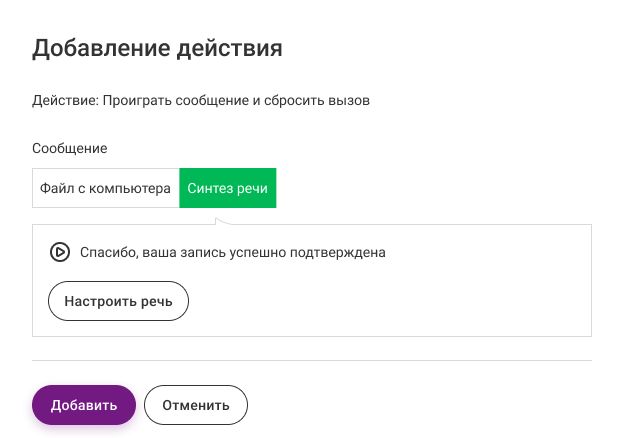The height and width of the screenshot is (438, 624).
Task: Configure speech with the Настроить речь button
Action: [118, 301]
